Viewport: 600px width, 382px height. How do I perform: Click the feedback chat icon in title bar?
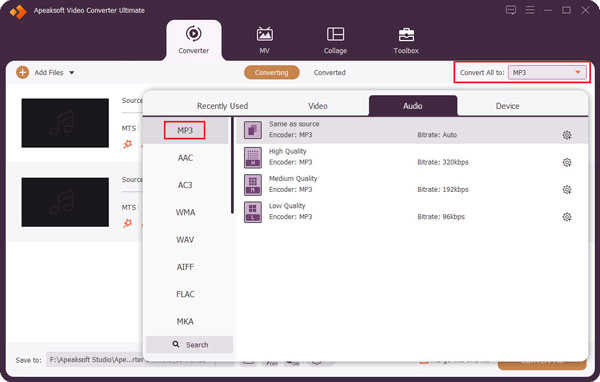[x=510, y=10]
